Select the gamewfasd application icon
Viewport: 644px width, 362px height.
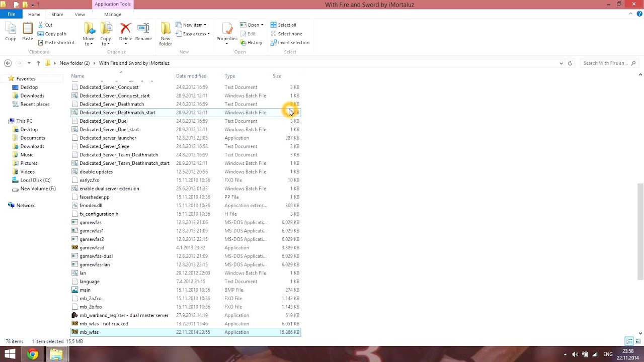coord(75,248)
